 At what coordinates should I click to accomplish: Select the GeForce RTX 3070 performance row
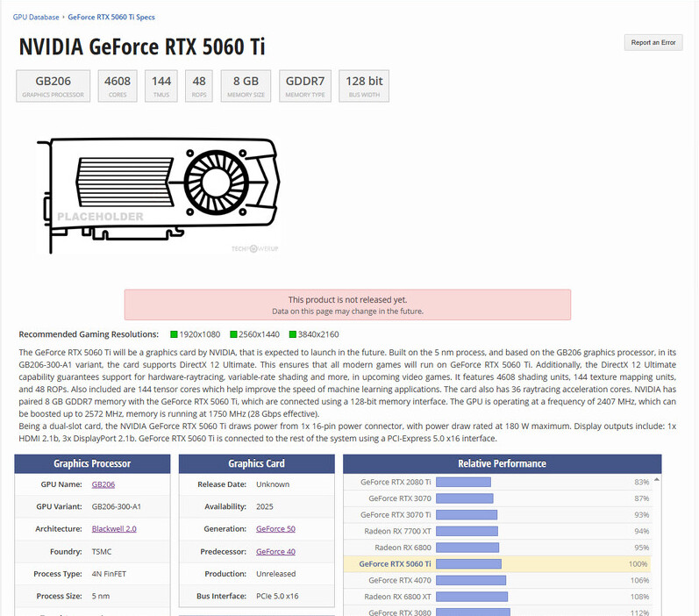(x=497, y=498)
